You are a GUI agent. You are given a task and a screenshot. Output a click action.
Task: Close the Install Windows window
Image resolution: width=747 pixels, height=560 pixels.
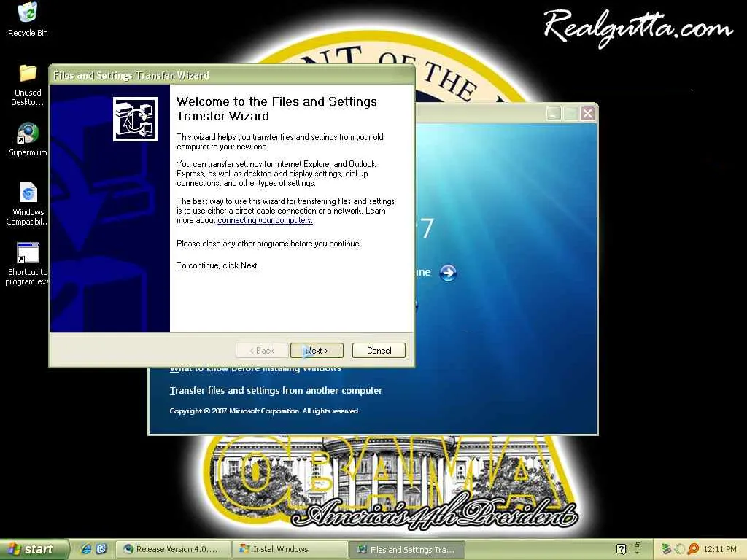click(588, 113)
